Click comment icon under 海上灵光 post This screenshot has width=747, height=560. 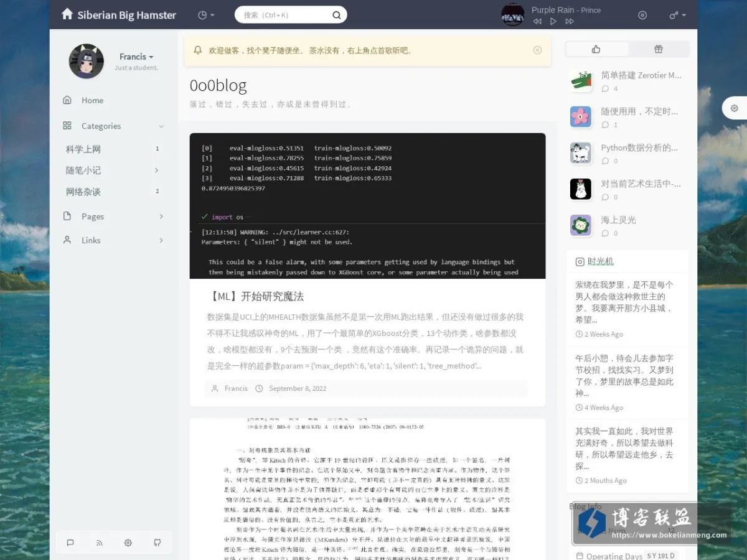[605, 233]
